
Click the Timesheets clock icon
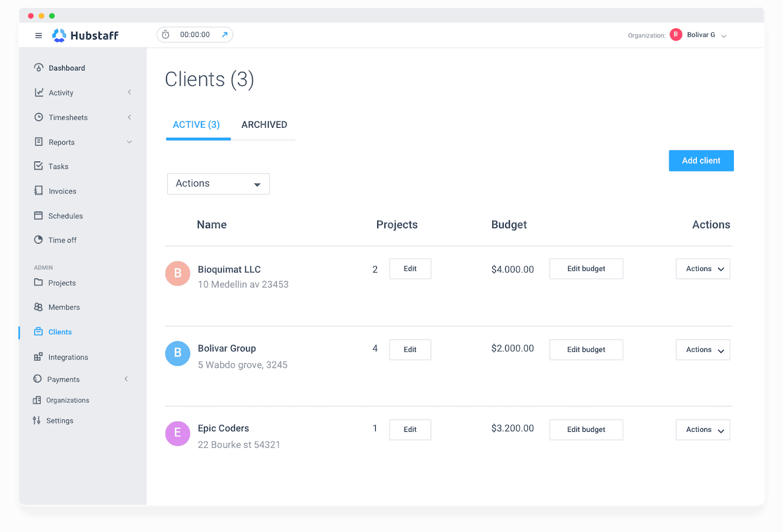click(39, 117)
